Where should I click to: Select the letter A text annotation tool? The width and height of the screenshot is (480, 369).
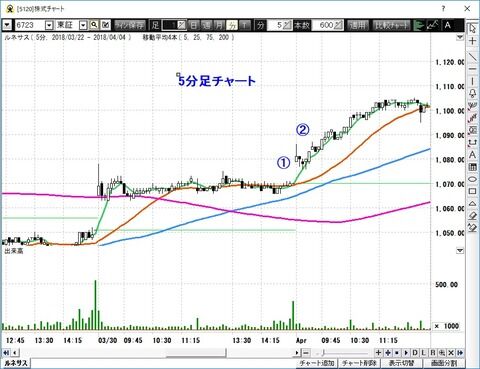click(x=472, y=155)
